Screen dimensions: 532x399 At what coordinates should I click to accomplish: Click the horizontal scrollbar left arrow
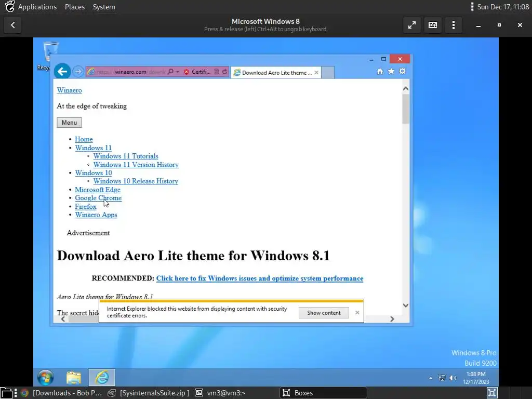point(63,319)
